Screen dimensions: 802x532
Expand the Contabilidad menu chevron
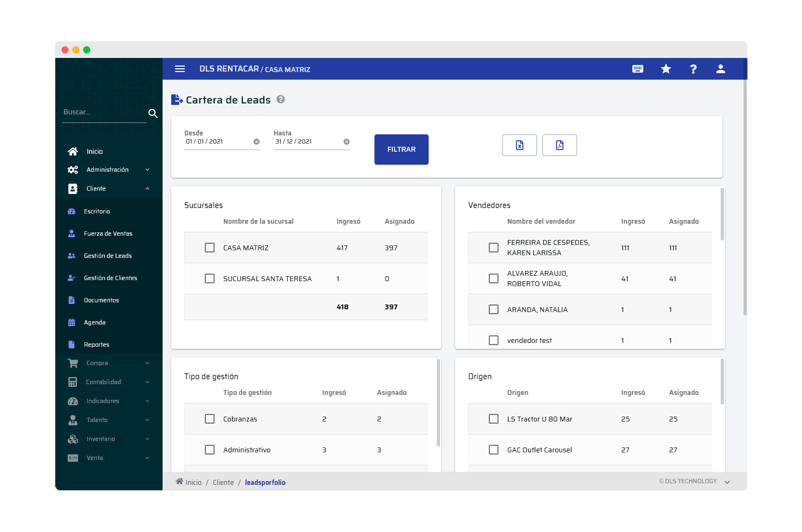pyautogui.click(x=147, y=382)
